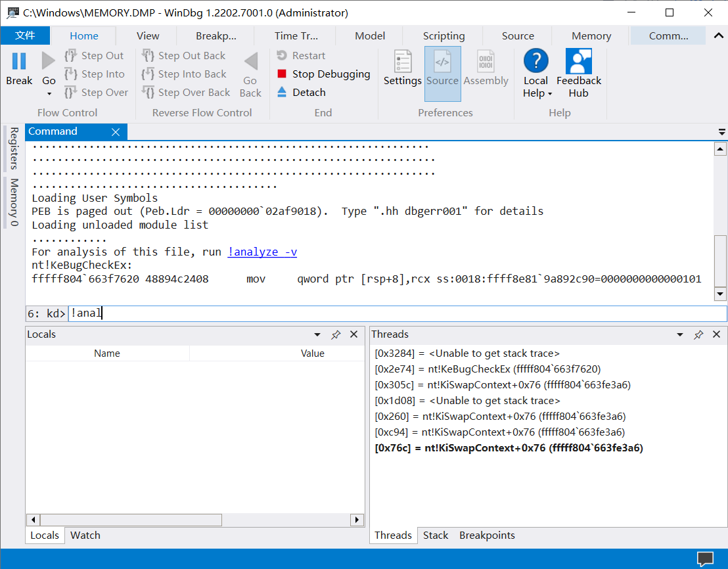728x569 pixels.
Task: Click the Command output scroll up arrow
Action: pyautogui.click(x=720, y=149)
